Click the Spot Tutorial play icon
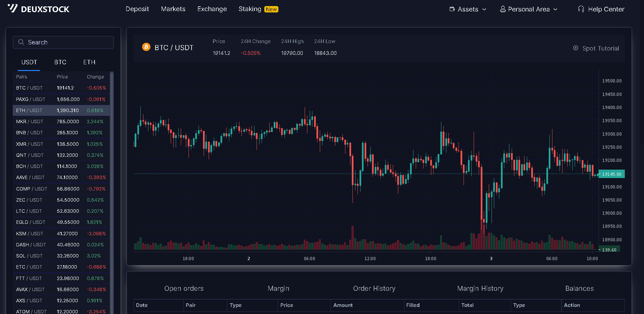The height and width of the screenshot is (314, 644). (x=576, y=48)
